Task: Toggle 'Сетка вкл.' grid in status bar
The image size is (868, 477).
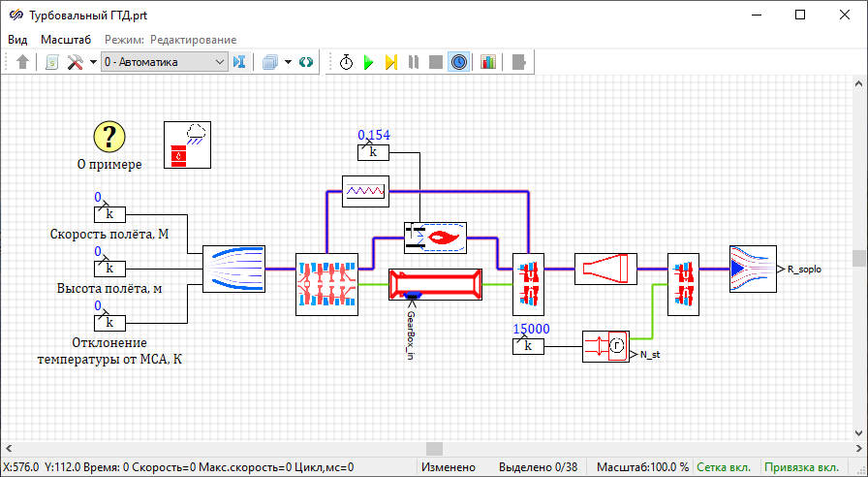Action: [724, 467]
